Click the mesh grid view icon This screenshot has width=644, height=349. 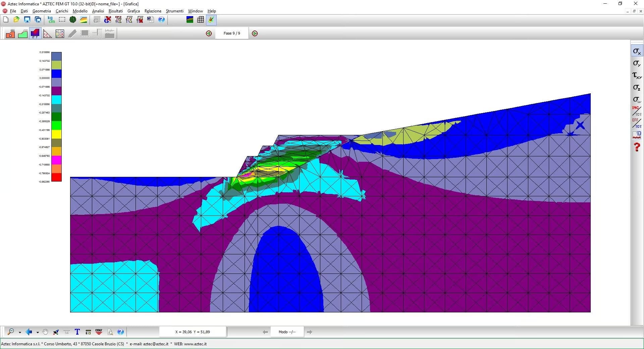pyautogui.click(x=200, y=20)
